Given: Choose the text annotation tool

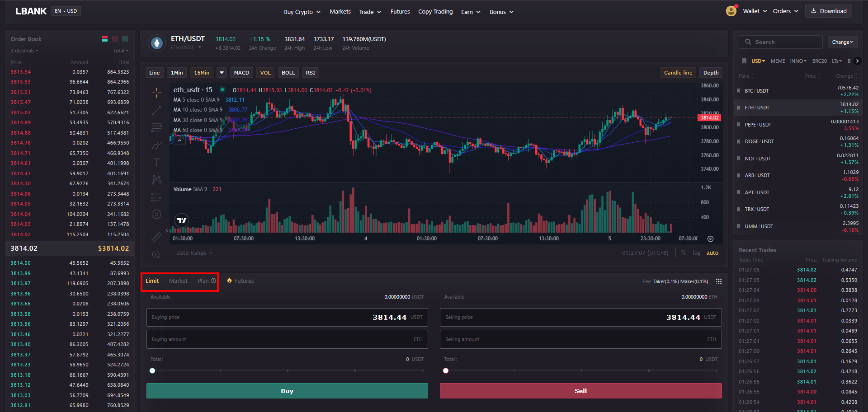Looking at the screenshot, I should (x=156, y=162).
